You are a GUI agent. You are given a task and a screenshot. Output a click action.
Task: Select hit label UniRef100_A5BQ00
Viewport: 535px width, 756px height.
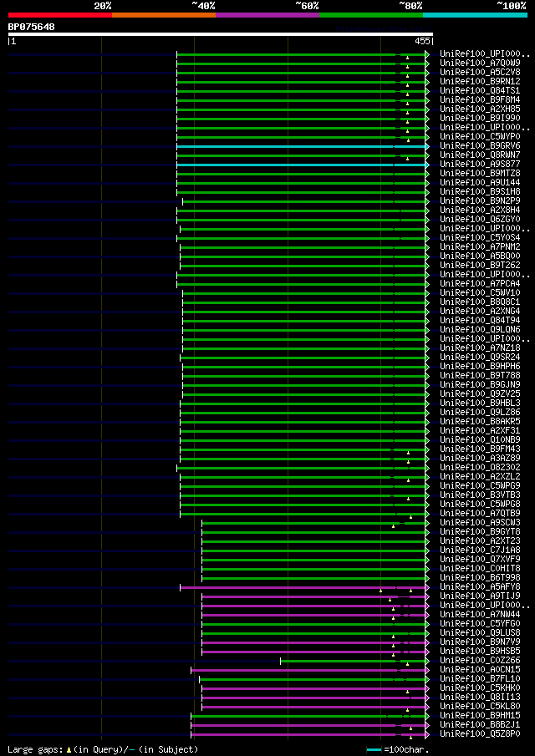[480, 256]
